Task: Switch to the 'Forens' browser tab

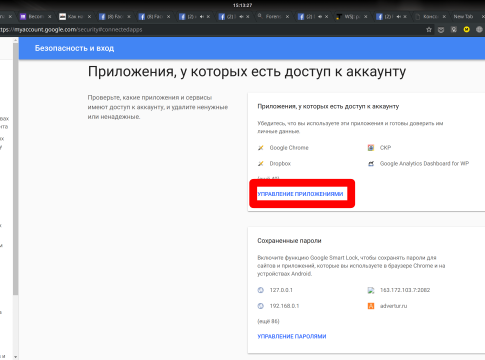Action: tap(273, 16)
